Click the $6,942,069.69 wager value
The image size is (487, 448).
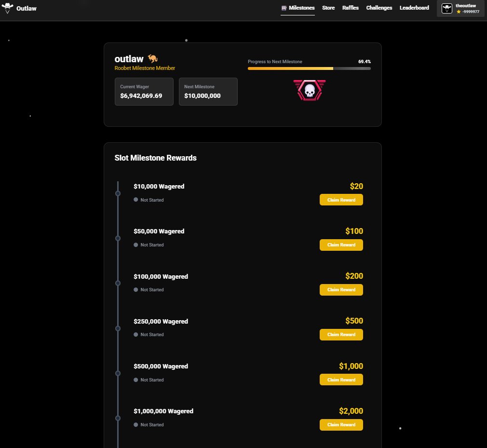click(141, 95)
